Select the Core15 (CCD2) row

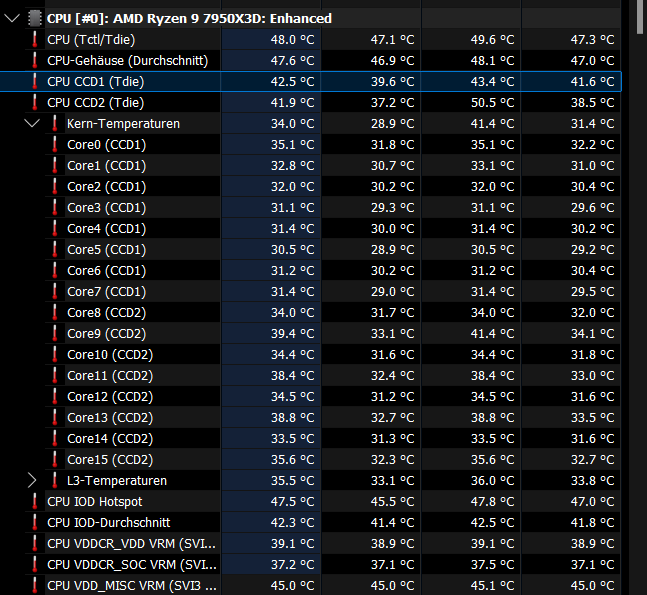[310, 459]
